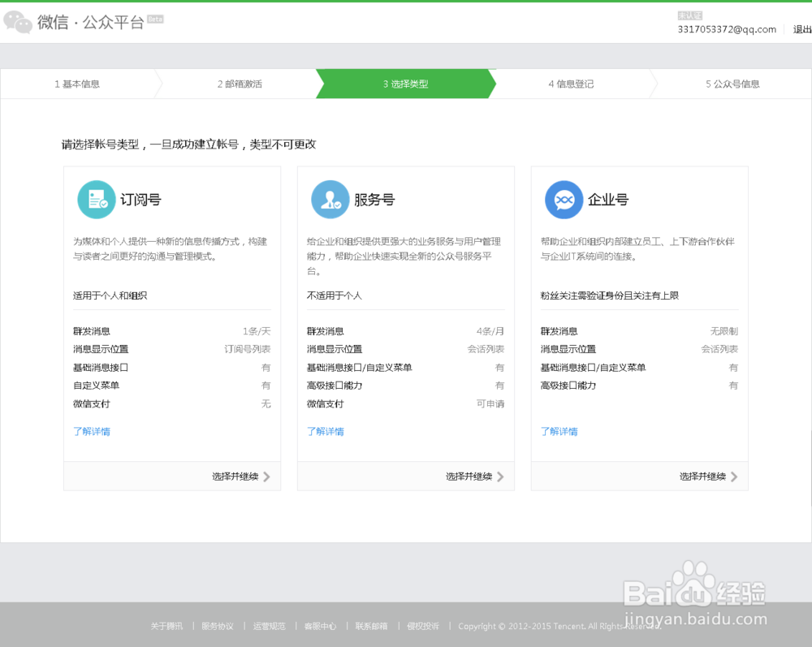Open 运营规范 footer link
812x647 pixels.
coord(269,626)
